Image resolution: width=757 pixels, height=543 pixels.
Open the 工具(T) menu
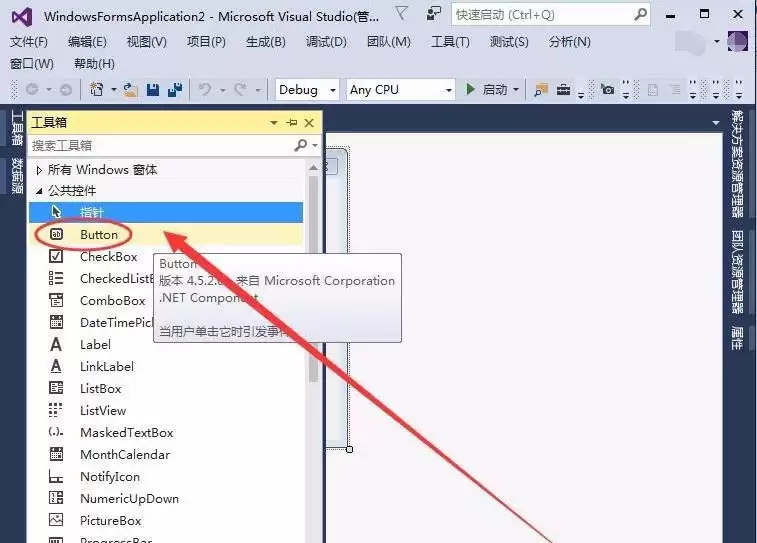pyautogui.click(x=450, y=42)
